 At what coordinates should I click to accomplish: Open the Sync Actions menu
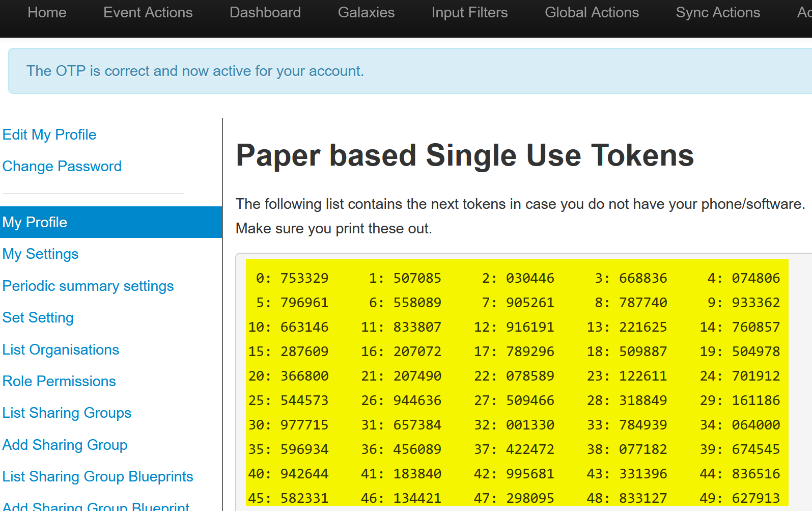point(718,12)
